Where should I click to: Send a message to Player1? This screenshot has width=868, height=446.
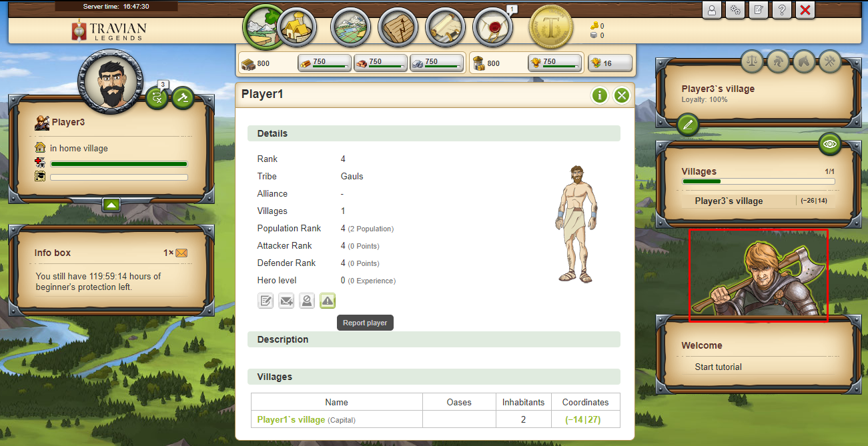point(286,301)
